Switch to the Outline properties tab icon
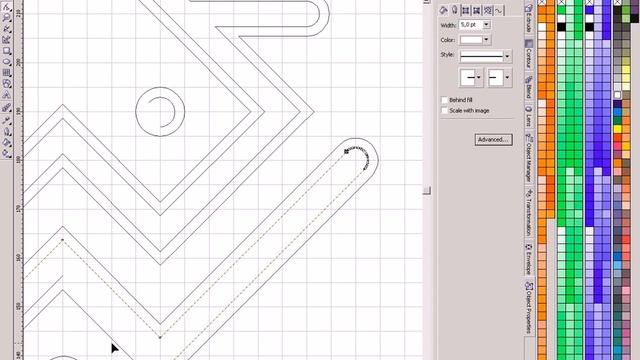The width and height of the screenshot is (640, 360). (x=454, y=11)
